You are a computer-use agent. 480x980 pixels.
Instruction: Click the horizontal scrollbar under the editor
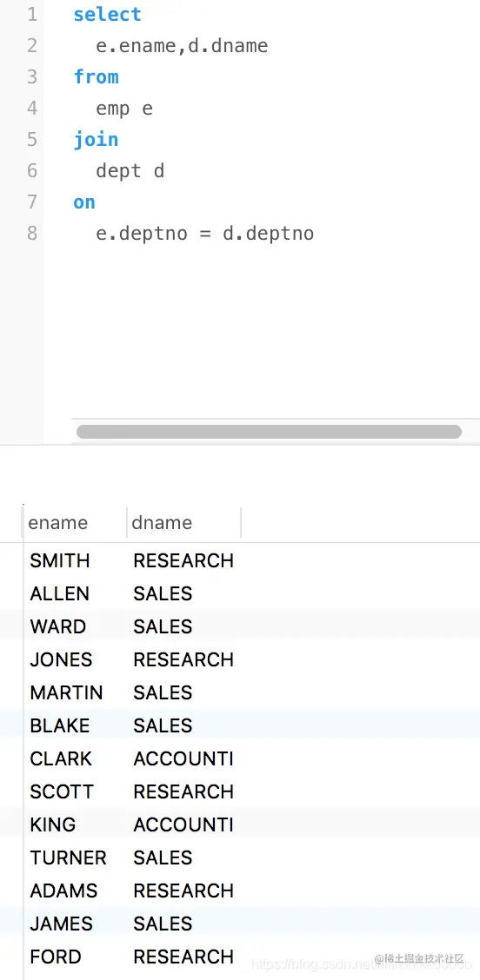(269, 432)
